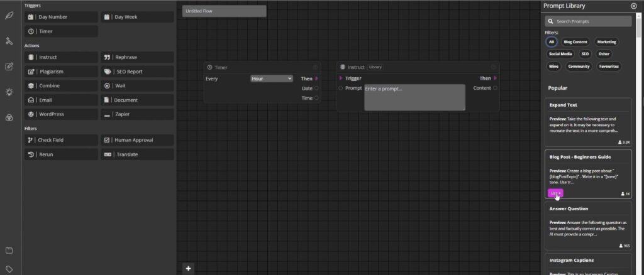Image resolution: width=644 pixels, height=275 pixels.
Task: Toggle the Marketing filter chip
Action: tap(606, 42)
